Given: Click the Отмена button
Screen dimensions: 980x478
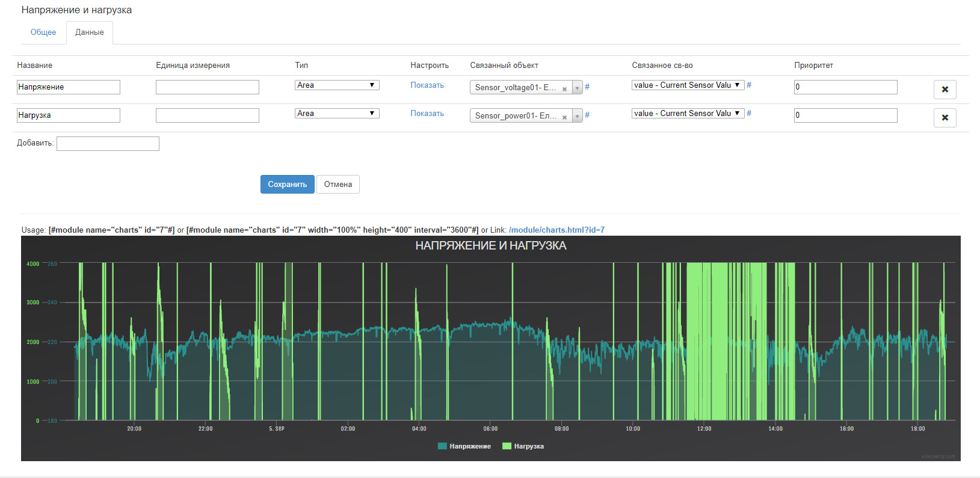Looking at the screenshot, I should point(337,185).
